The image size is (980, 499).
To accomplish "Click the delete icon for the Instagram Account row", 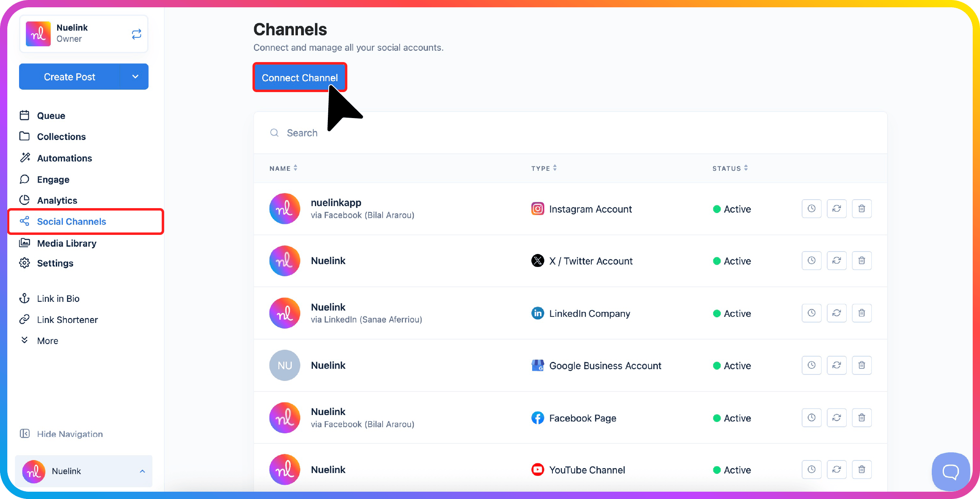I will [x=862, y=209].
